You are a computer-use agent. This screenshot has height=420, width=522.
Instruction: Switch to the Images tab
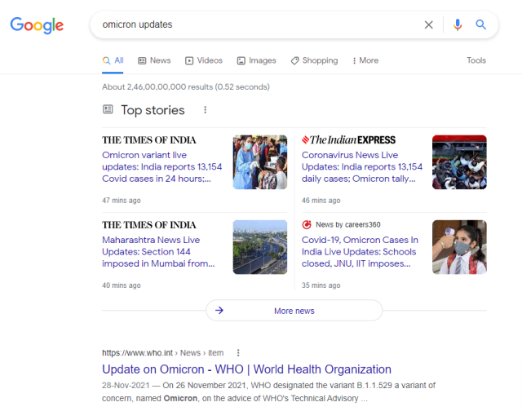click(256, 60)
